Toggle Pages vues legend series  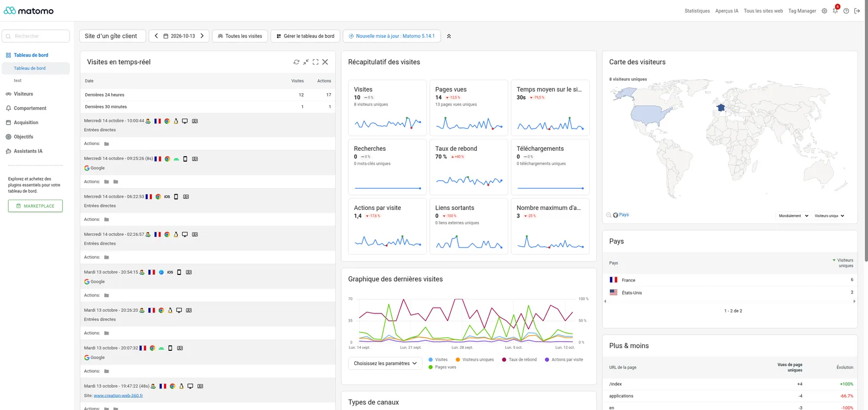[x=442, y=367]
